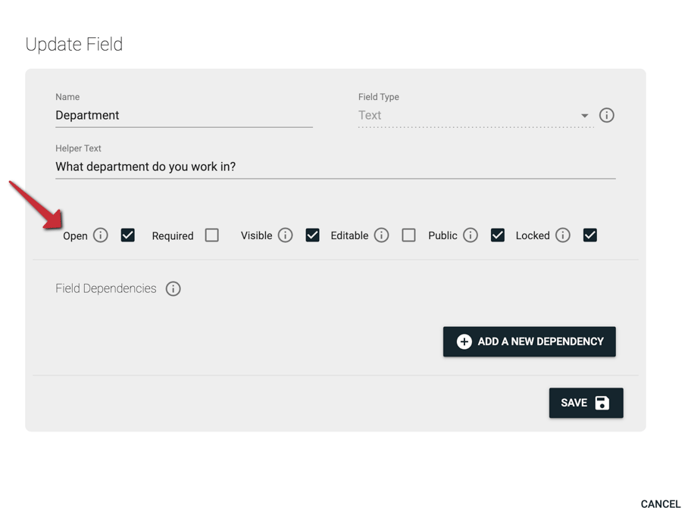688x517 pixels.
Task: Click the Name field with Department
Action: [184, 115]
